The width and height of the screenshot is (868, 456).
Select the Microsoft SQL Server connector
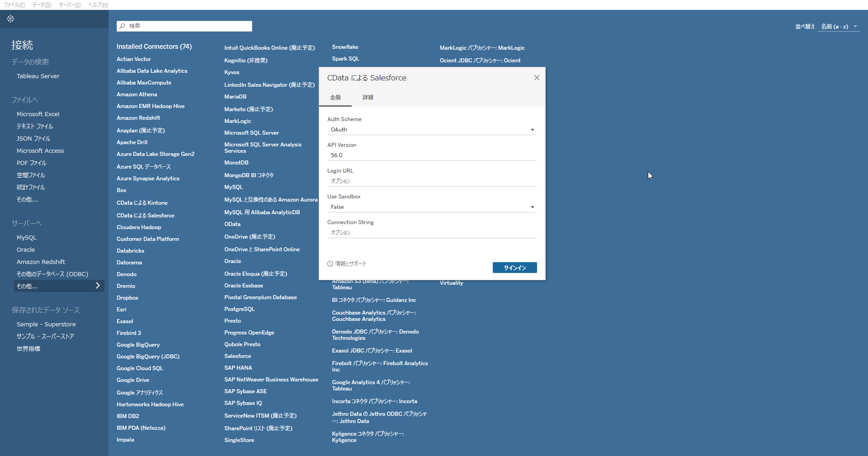(251, 133)
